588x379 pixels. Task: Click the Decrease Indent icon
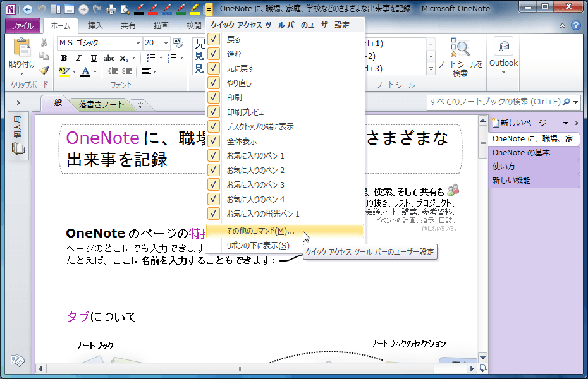[x=113, y=71]
